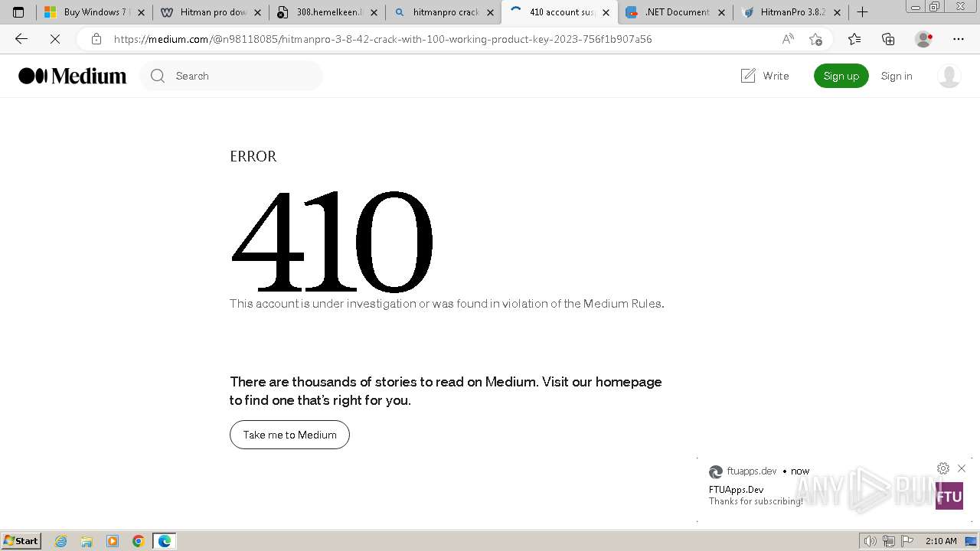Open notification settings gear icon
This screenshot has height=551, width=980.
(943, 468)
